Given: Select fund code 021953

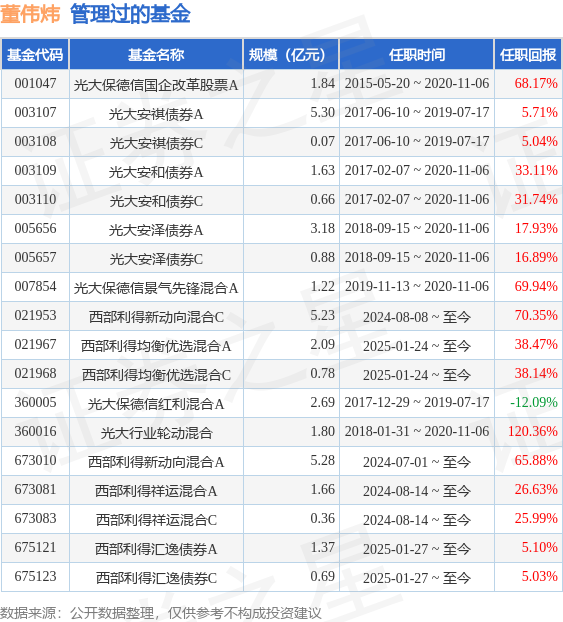Looking at the screenshot, I should 35,315.
